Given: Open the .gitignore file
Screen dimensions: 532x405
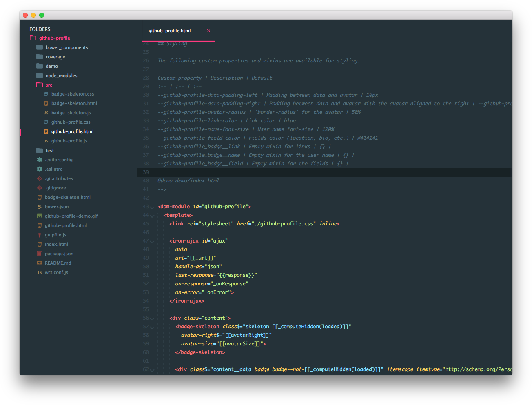Looking at the screenshot, I should tap(55, 188).
